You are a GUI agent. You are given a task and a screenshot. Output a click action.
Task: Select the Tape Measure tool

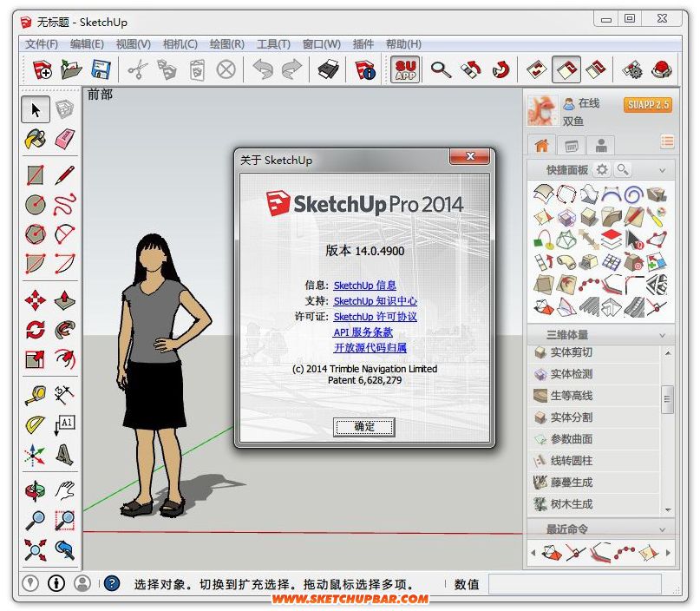(x=36, y=395)
